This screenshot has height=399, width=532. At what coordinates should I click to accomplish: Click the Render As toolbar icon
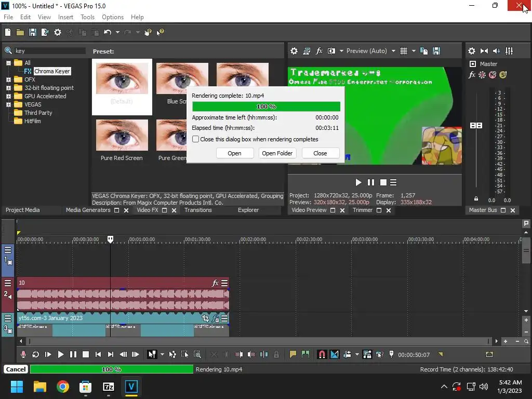pos(45,32)
